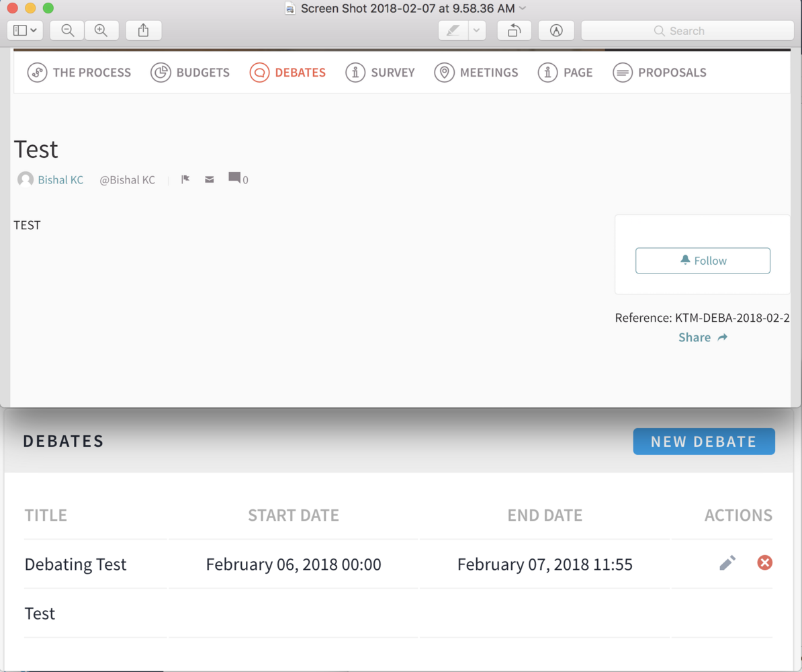
Task: Open the window title dropdown chevron
Action: tap(523, 8)
